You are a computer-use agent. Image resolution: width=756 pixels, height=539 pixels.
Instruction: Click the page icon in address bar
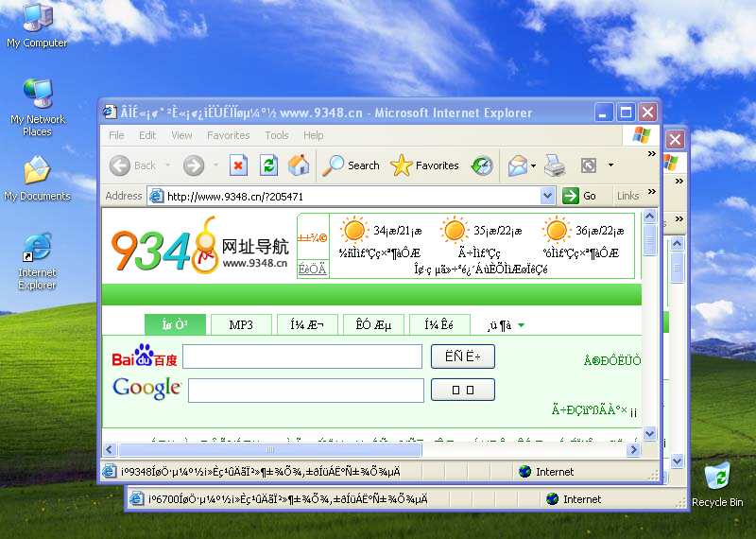pos(156,196)
